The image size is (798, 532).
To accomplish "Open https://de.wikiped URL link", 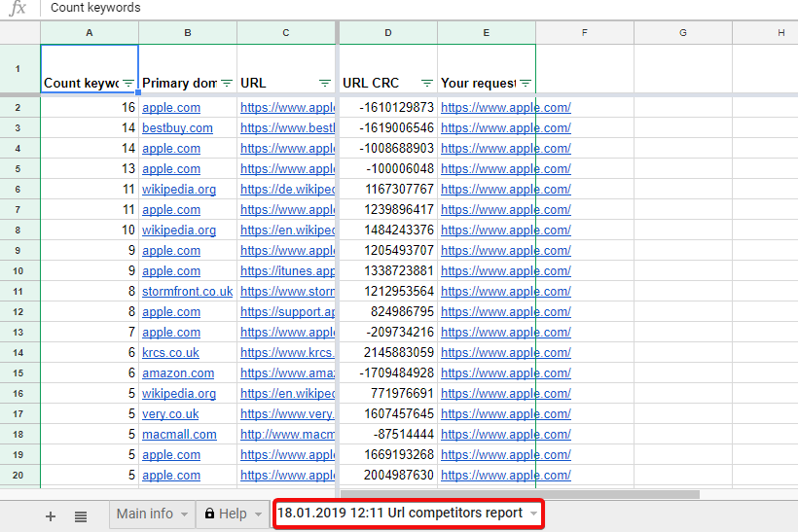I will click(x=287, y=190).
